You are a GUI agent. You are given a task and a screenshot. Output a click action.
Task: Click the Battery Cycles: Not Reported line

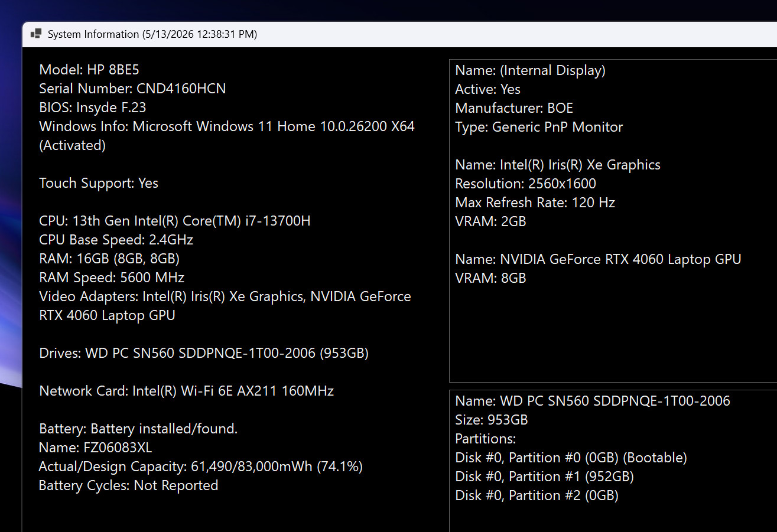tap(129, 485)
